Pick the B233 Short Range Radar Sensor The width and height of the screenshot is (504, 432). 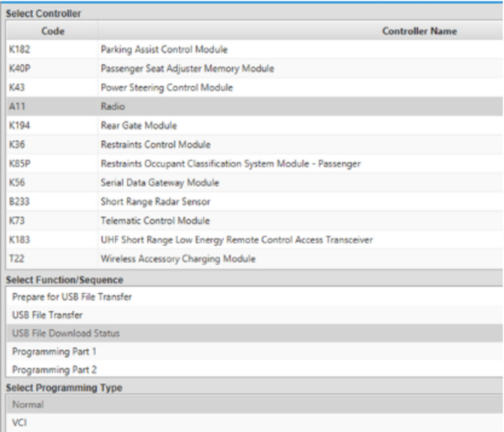click(255, 202)
